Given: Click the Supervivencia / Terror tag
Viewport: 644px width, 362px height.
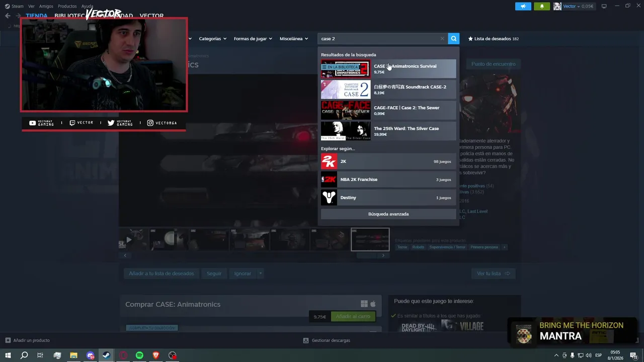Looking at the screenshot, I should (x=448, y=247).
